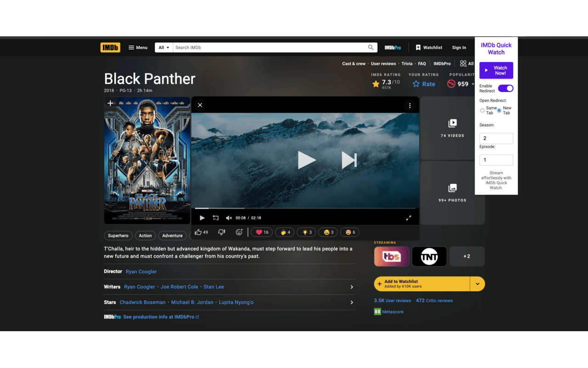Add poster to watchlist plus ribbon

click(110, 103)
